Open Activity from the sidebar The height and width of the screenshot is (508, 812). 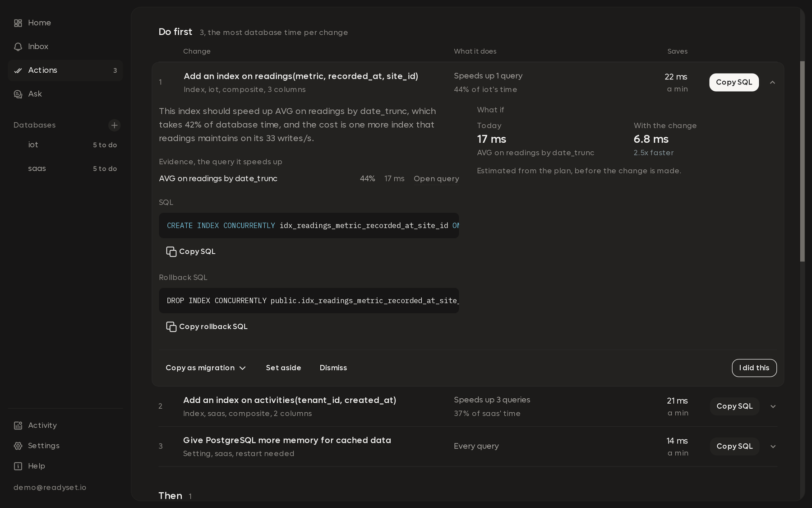coord(65,425)
